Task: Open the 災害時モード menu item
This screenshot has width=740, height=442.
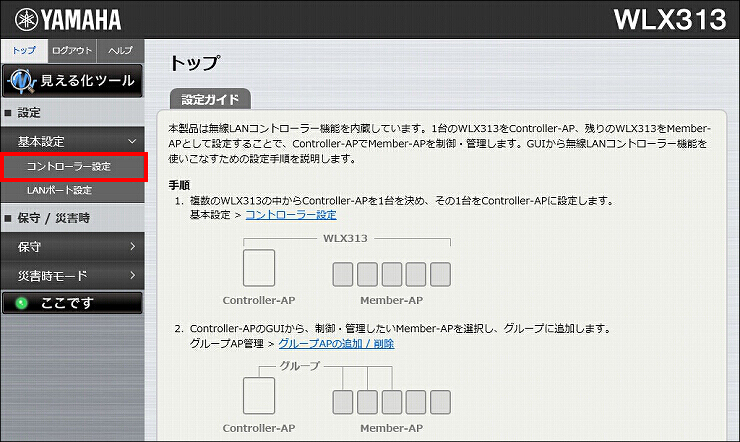Action: (73, 275)
